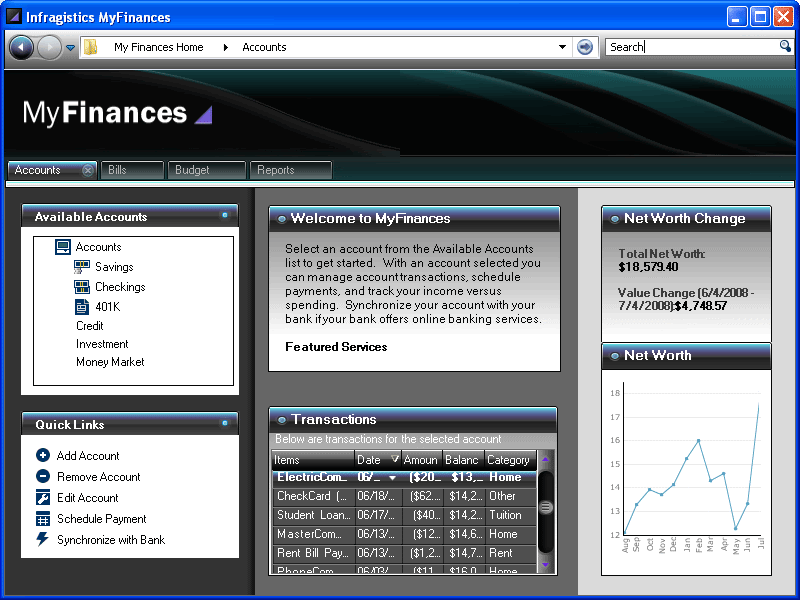Image resolution: width=800 pixels, height=600 pixels.
Task: Click the Feb peak point on chart
Action: (x=698, y=440)
